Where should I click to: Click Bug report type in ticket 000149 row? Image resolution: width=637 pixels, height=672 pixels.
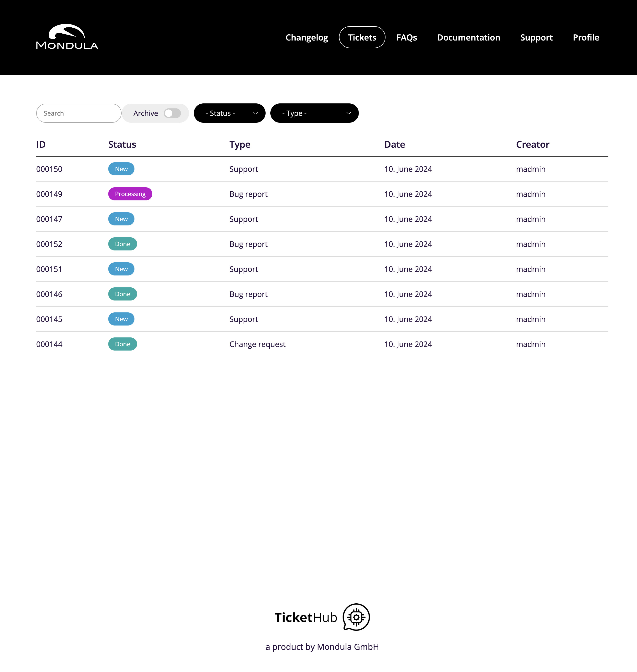pyautogui.click(x=249, y=194)
